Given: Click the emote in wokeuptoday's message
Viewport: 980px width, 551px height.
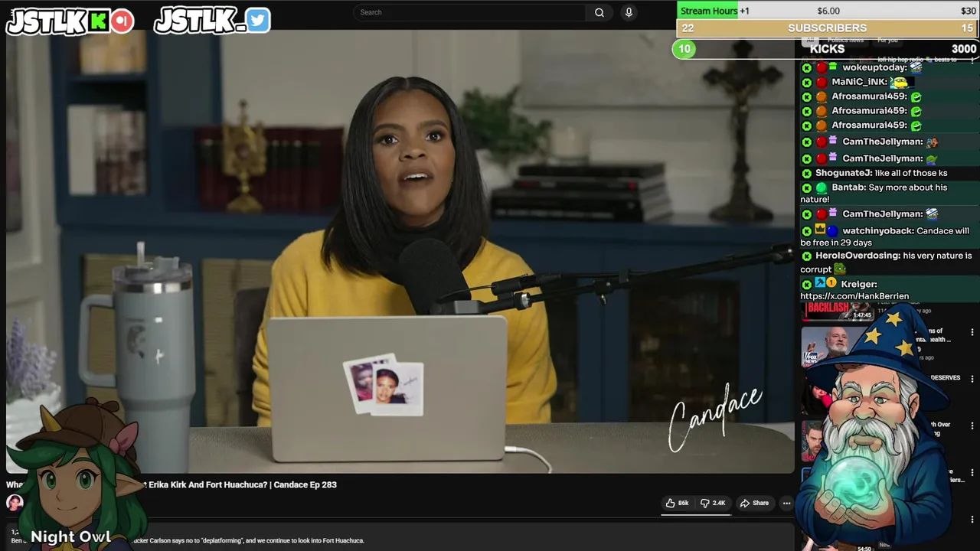Looking at the screenshot, I should pyautogui.click(x=916, y=67).
